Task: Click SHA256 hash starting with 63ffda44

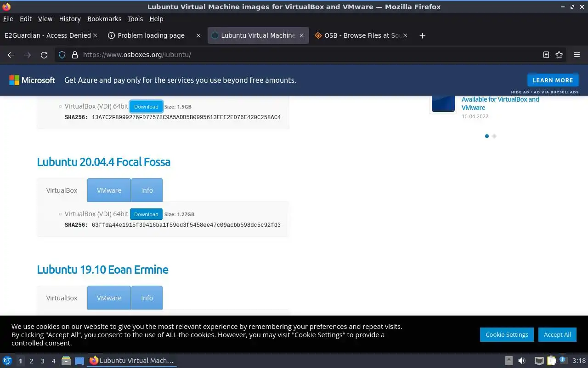Action: pos(186,225)
